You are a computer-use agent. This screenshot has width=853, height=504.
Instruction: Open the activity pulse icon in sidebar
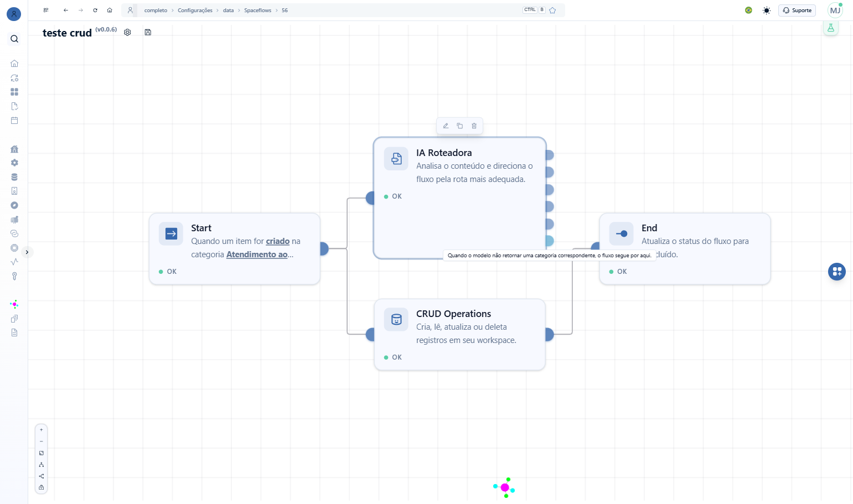pyautogui.click(x=14, y=262)
